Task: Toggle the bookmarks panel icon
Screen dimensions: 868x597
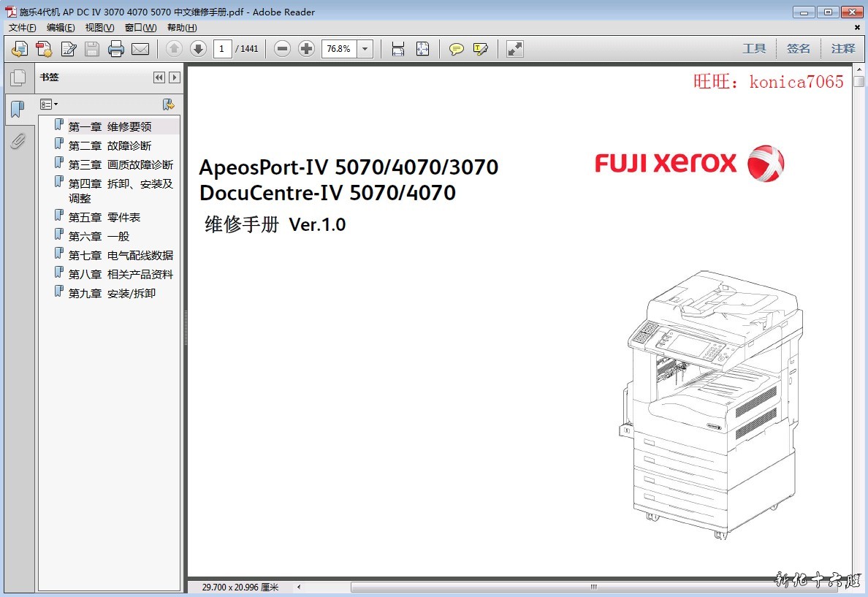Action: [18, 110]
